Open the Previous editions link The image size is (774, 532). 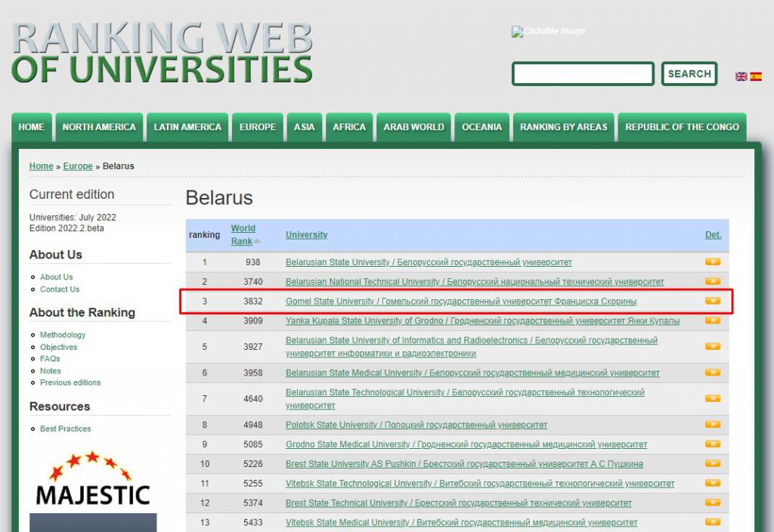pyautogui.click(x=70, y=382)
